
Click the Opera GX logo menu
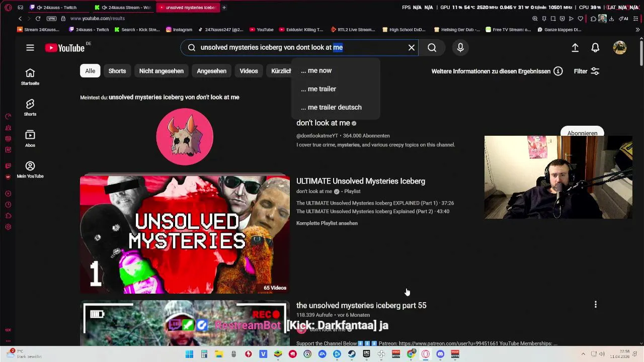[x=8, y=8]
